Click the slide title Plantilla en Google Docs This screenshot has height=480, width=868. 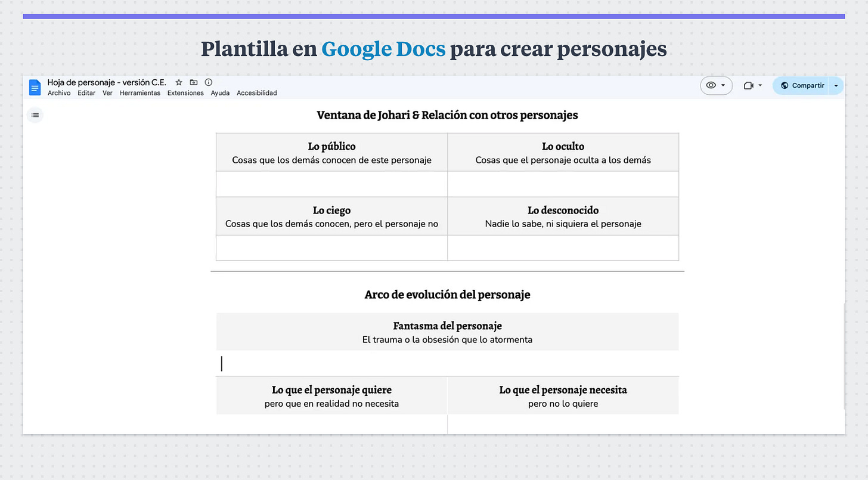[x=434, y=49]
